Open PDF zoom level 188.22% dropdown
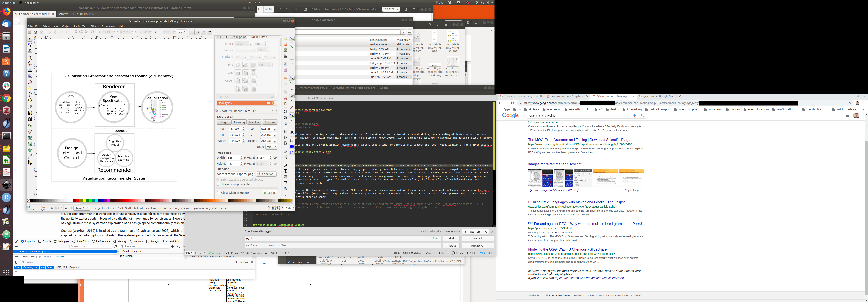868x302 pixels. tap(391, 9)
